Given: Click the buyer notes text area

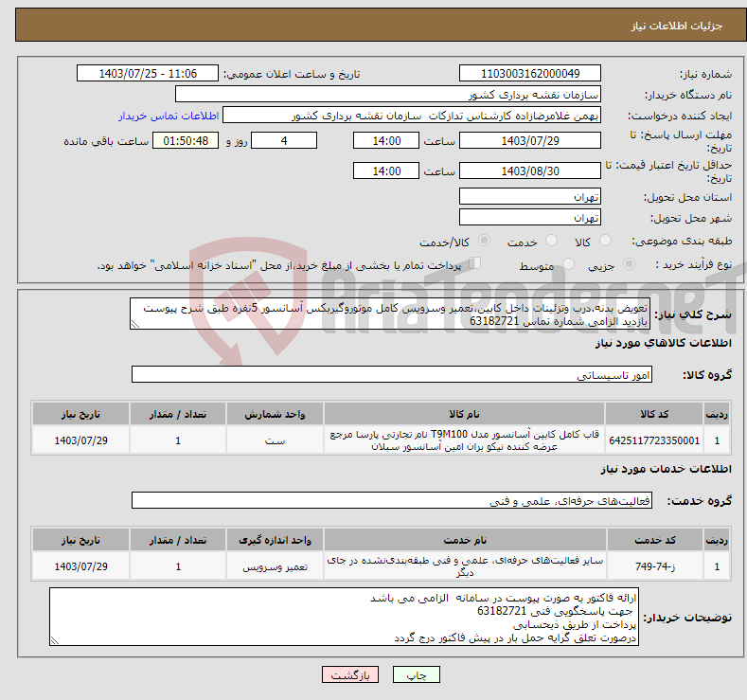Looking at the screenshot, I should coord(344,617).
